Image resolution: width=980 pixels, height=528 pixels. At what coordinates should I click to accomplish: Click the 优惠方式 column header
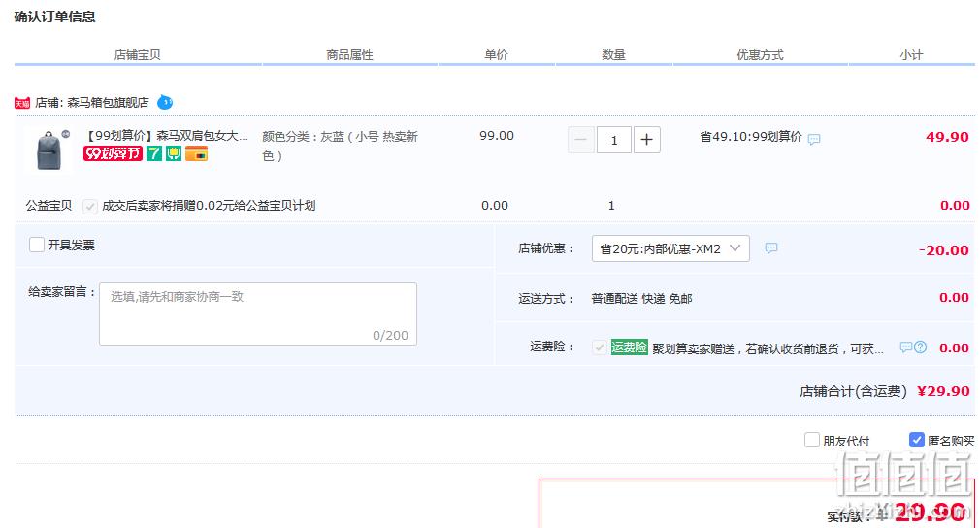click(x=760, y=55)
